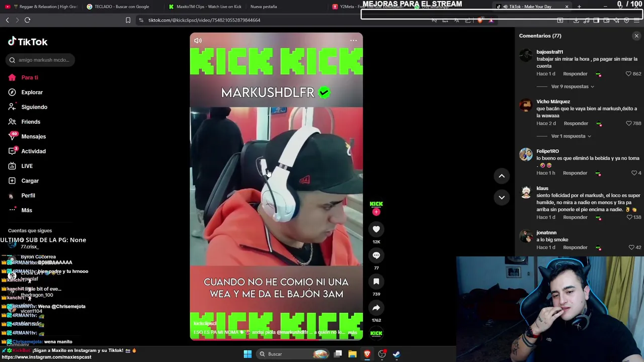Like bajoastral11's comment

[628, 74]
